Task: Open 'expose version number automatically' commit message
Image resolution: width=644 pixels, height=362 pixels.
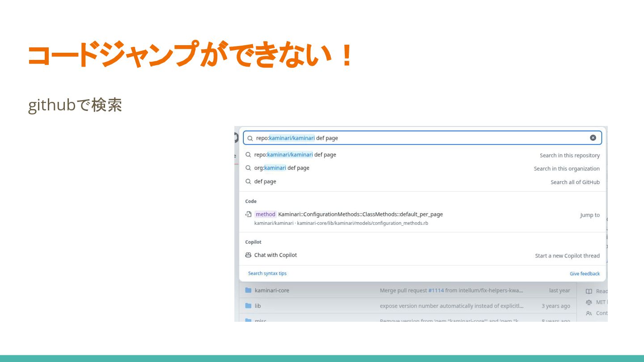Action: click(452, 306)
